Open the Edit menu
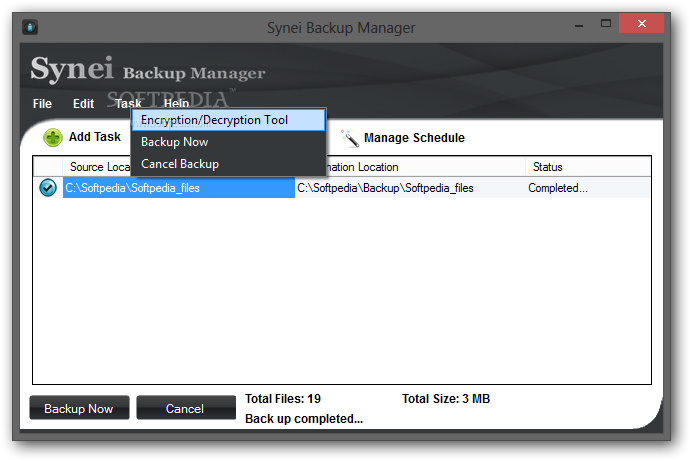Screen dimensions: 691x461 point(83,104)
